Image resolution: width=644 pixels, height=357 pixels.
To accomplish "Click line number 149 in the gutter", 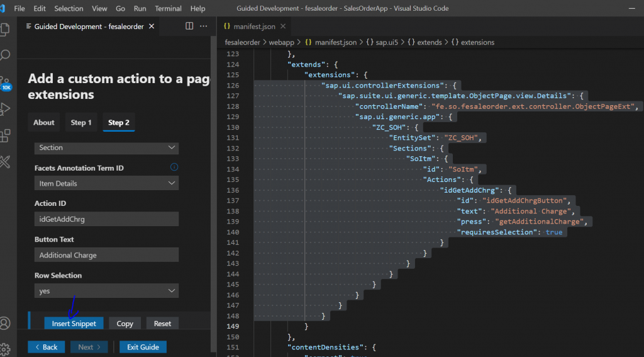I will coord(233,326).
